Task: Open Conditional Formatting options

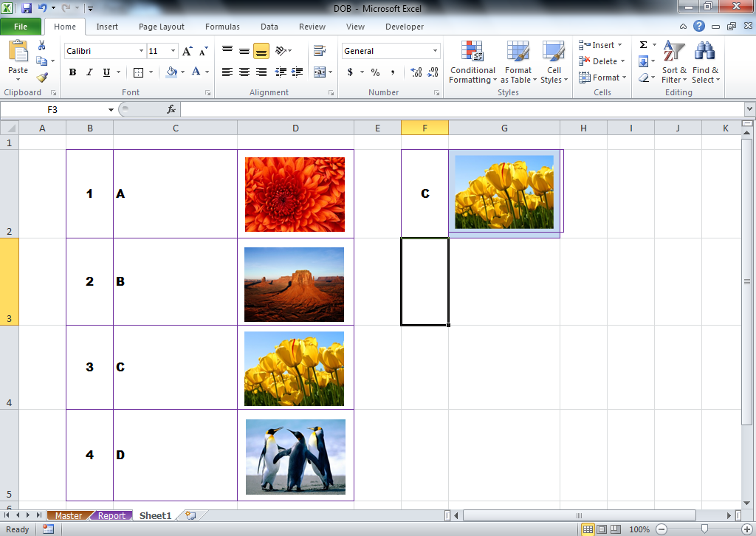Action: [x=472, y=63]
